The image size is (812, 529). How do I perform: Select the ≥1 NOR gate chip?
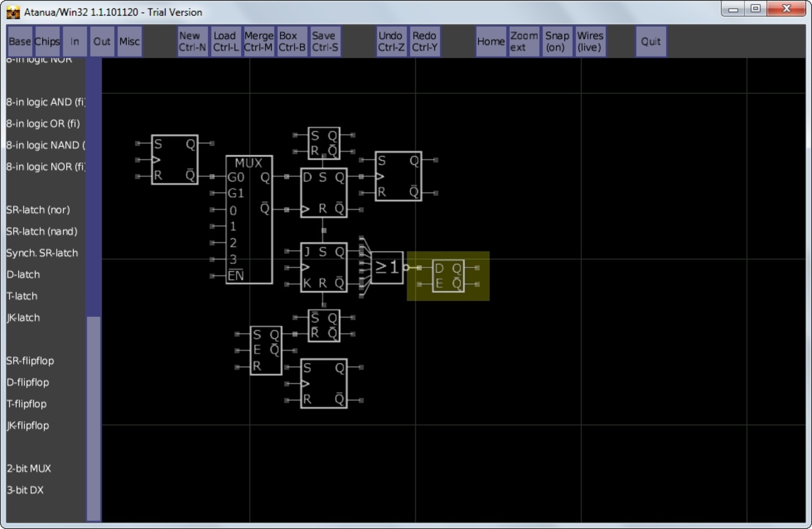[x=387, y=267]
